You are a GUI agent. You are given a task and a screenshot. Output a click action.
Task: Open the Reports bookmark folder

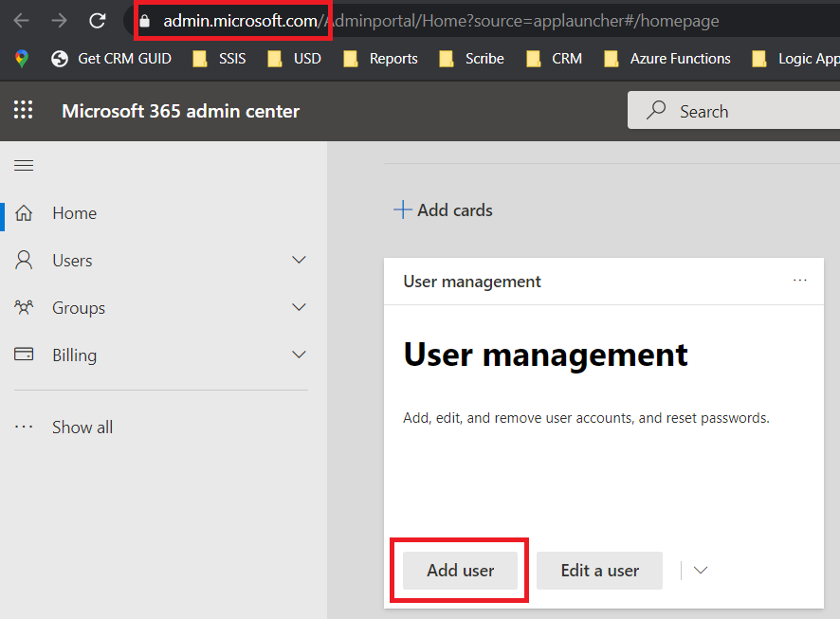pyautogui.click(x=380, y=59)
